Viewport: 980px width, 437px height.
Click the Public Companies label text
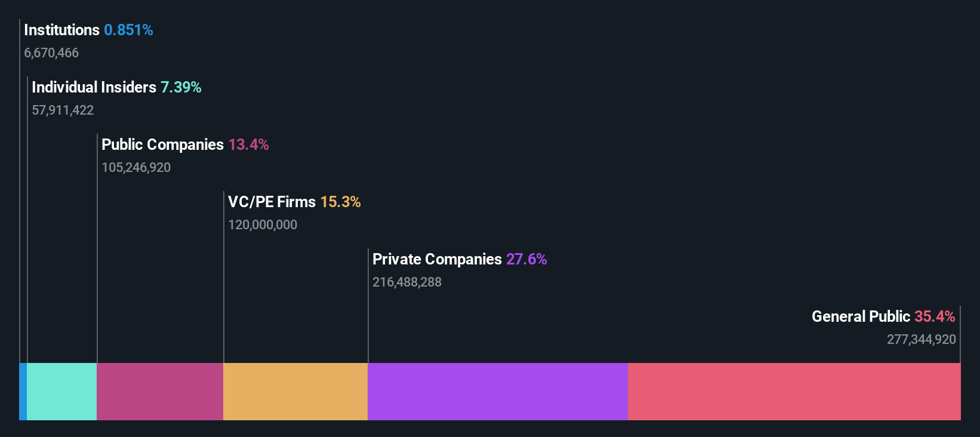(163, 144)
